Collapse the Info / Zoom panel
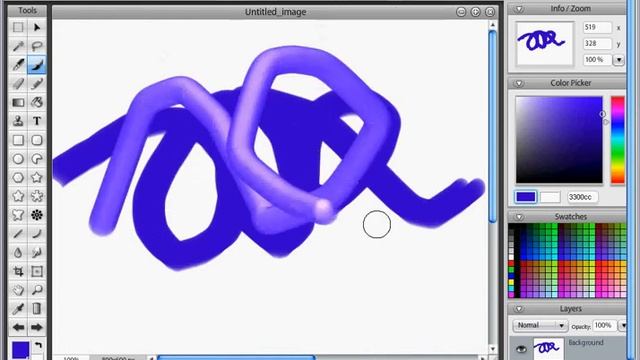 pyautogui.click(x=519, y=9)
